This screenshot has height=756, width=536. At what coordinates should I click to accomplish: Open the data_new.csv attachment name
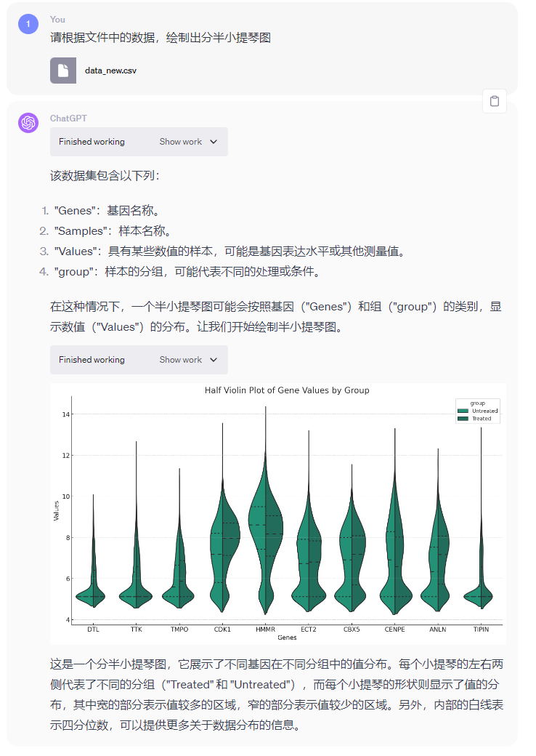click(x=111, y=71)
